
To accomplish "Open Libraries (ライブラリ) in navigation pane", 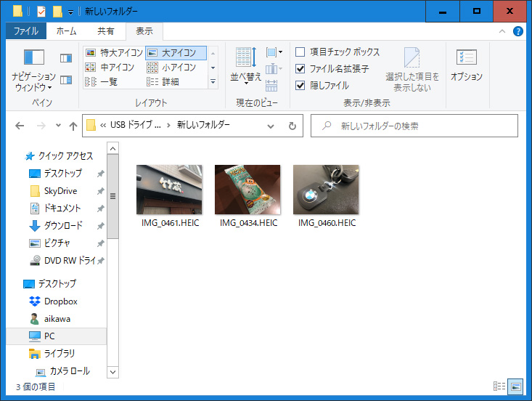I will click(60, 354).
